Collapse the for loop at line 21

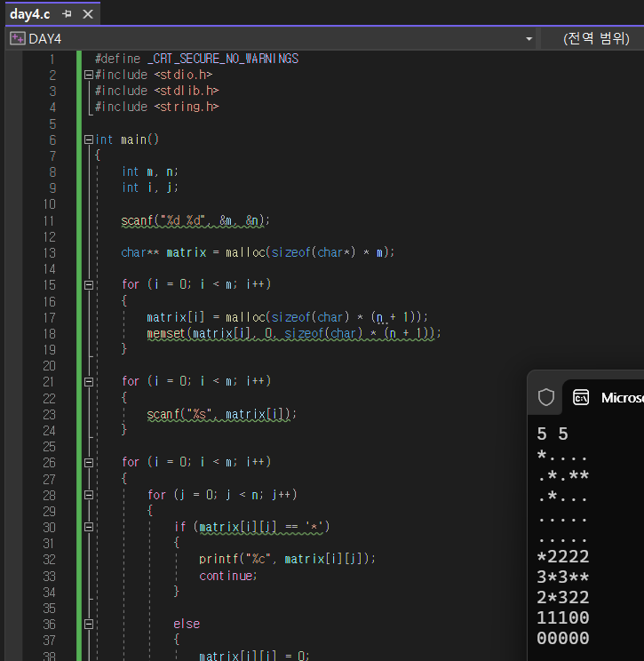89,382
